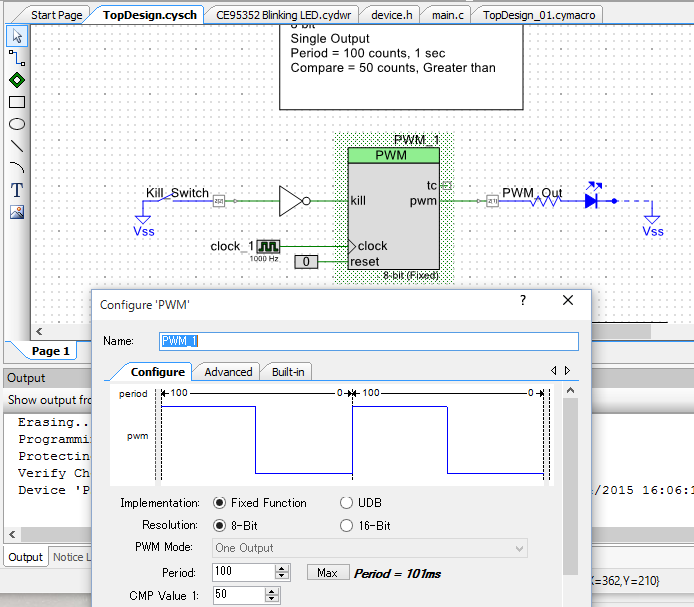The width and height of the screenshot is (694, 607).
Task: Click the PWM Name input field
Action: click(369, 341)
